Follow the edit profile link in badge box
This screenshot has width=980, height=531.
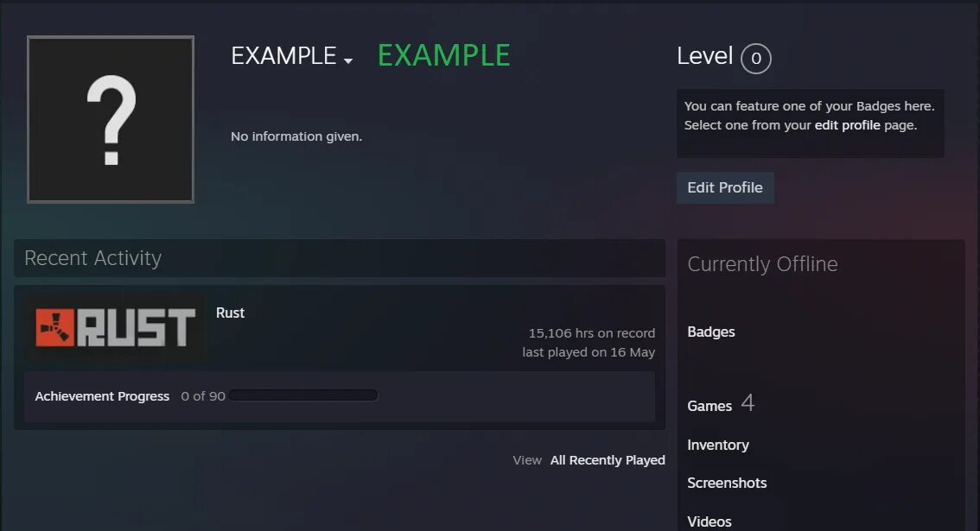coord(847,125)
